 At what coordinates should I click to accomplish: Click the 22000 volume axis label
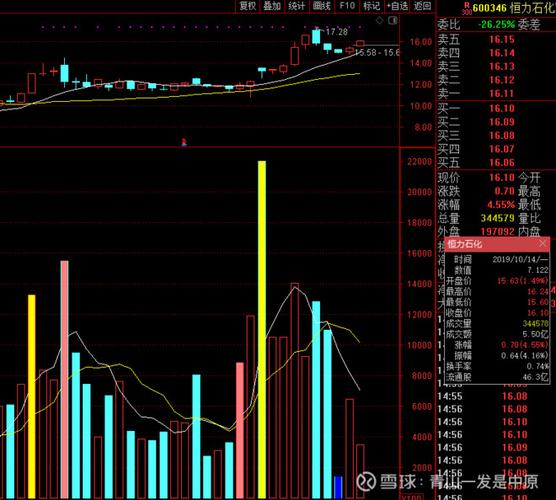click(x=419, y=161)
